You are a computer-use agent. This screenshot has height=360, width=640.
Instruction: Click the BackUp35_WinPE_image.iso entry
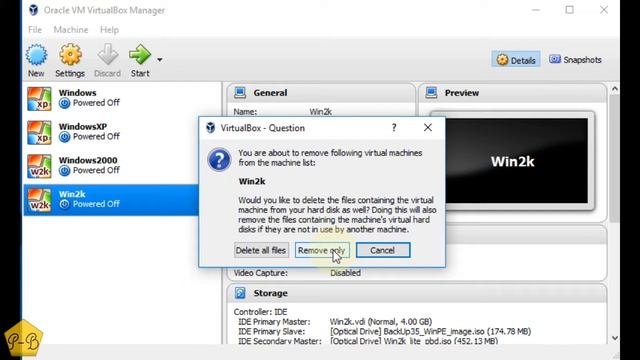(x=430, y=331)
